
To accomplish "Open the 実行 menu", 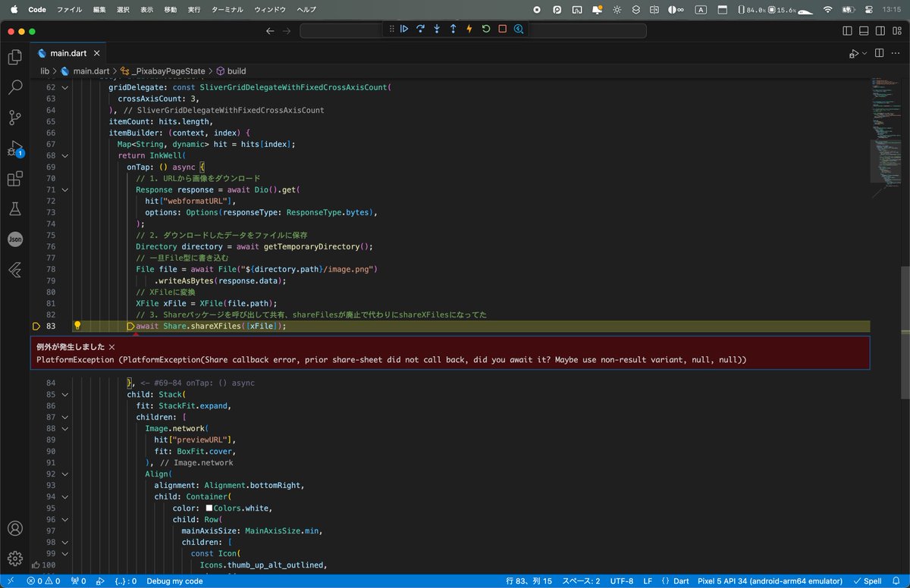I will pos(194,9).
